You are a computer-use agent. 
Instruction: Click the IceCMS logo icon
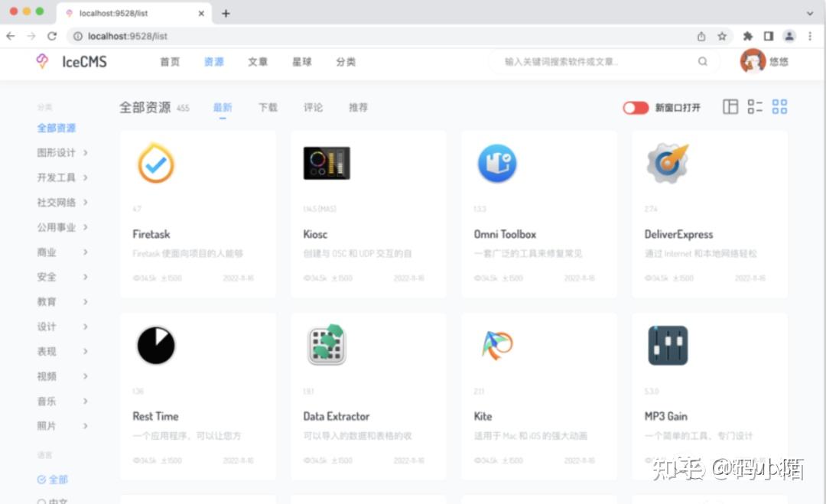(x=42, y=61)
